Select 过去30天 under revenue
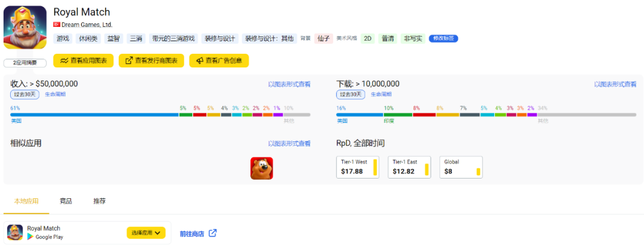644x246 pixels. 24,94
